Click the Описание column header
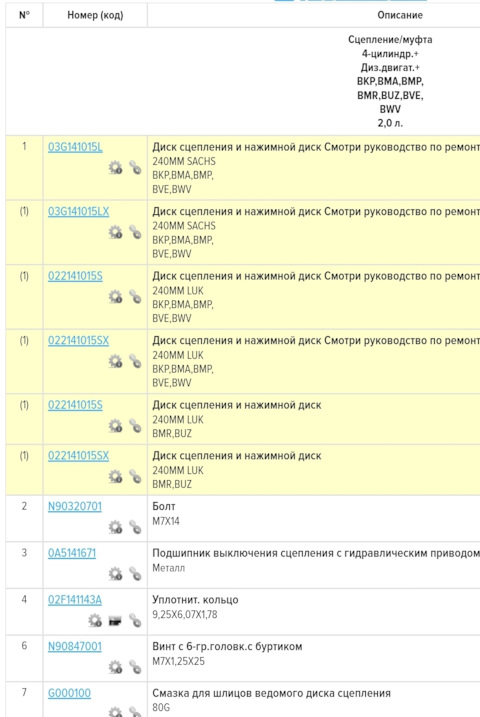This screenshot has height=717, width=480. click(400, 15)
